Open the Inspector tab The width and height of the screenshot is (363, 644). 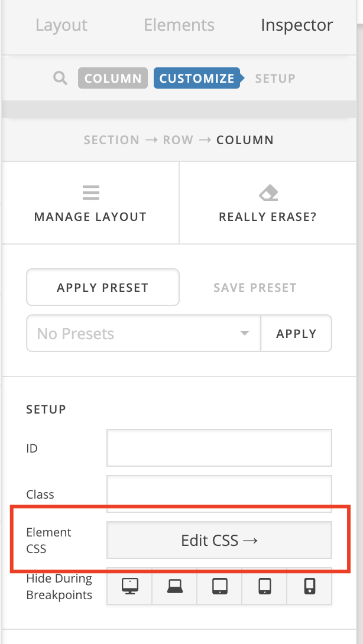pyautogui.click(x=297, y=25)
